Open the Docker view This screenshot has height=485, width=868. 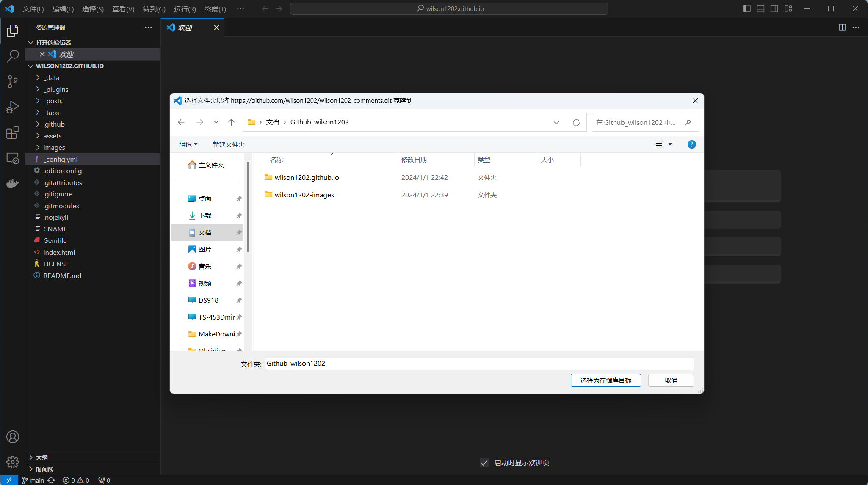coord(13,183)
